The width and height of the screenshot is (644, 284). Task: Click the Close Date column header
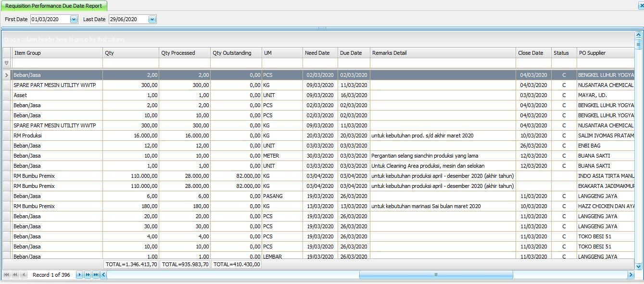[x=534, y=53]
